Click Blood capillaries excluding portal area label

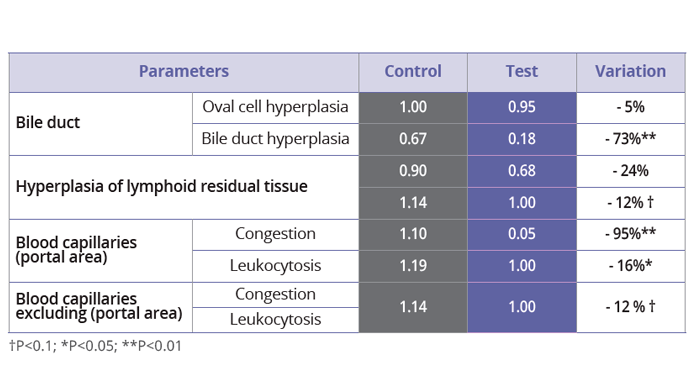pos(101,307)
